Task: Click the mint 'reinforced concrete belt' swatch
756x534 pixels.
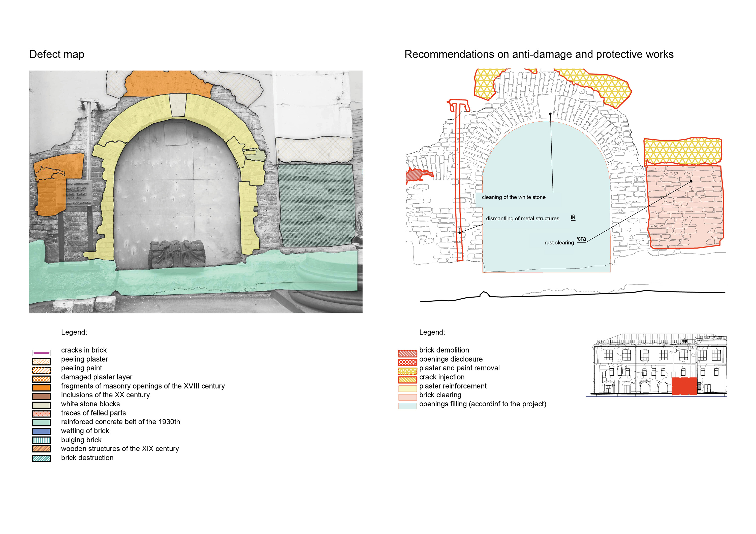Action: click(x=41, y=423)
